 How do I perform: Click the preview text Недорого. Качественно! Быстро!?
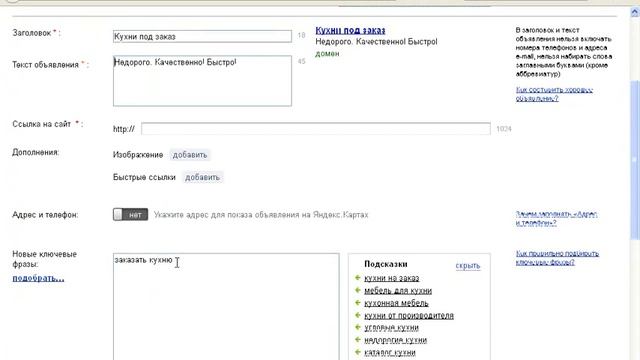[x=376, y=42]
